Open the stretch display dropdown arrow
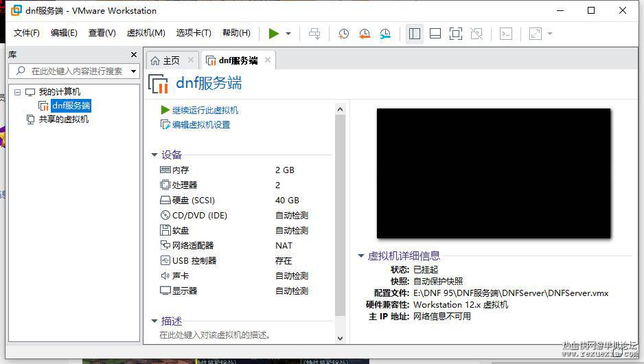 pyautogui.click(x=550, y=34)
